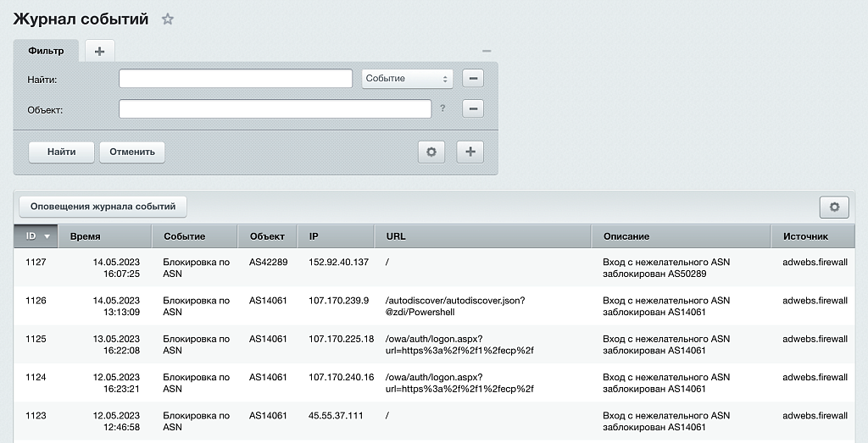The height and width of the screenshot is (443, 868).
Task: Open filter settings gear icon
Action: pyautogui.click(x=431, y=152)
